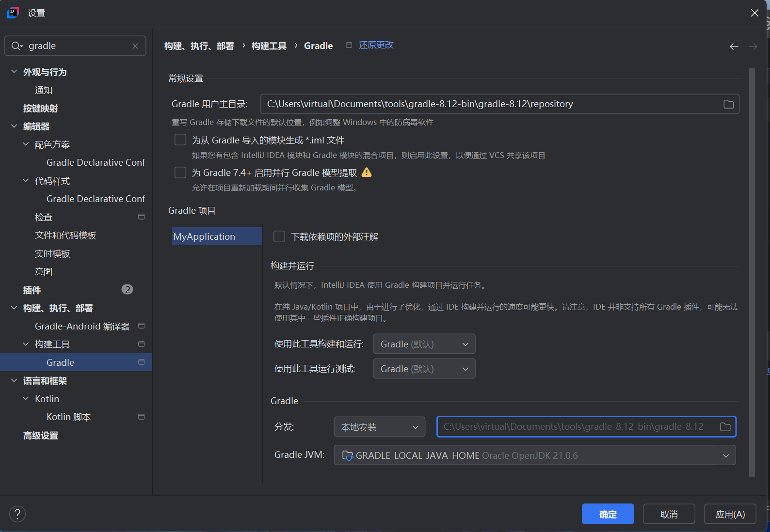Image resolution: width=770 pixels, height=532 pixels.
Task: Apply changes with 应用(A) button
Action: [x=730, y=514]
